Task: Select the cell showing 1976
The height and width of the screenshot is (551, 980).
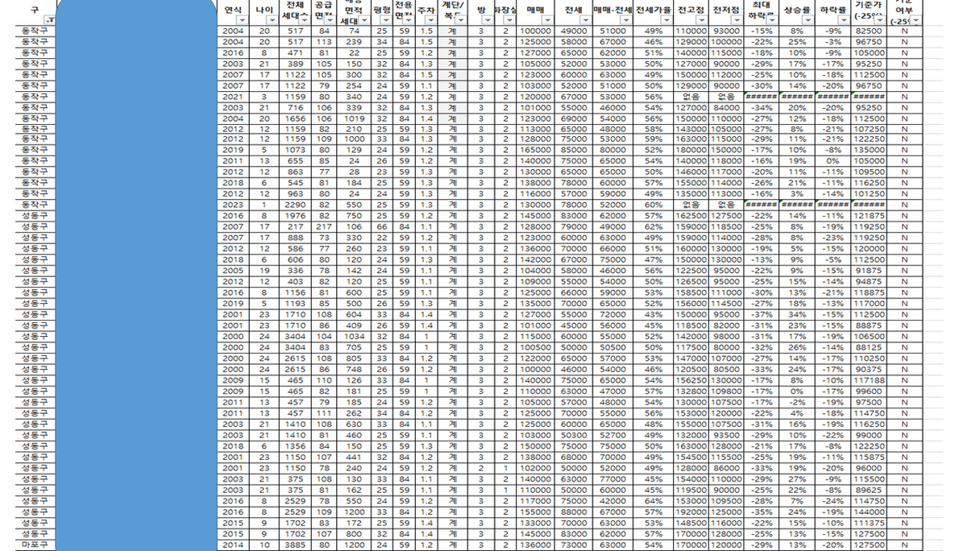Action: tap(296, 216)
